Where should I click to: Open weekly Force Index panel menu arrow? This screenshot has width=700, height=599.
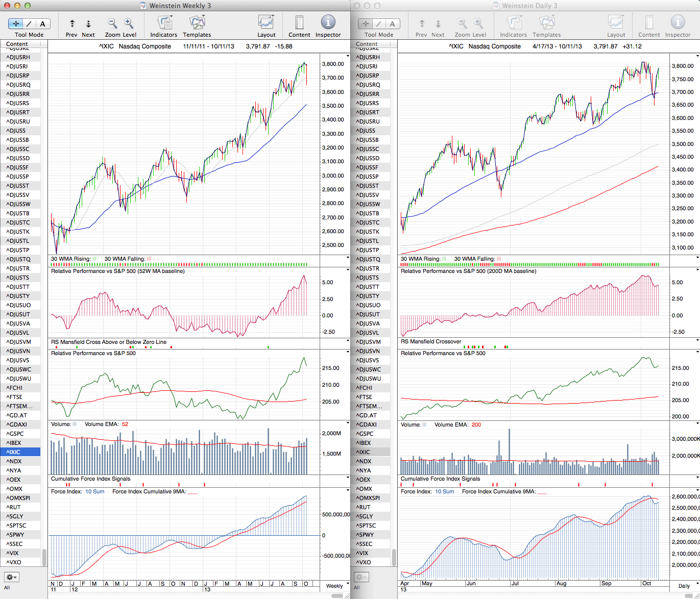(x=348, y=490)
